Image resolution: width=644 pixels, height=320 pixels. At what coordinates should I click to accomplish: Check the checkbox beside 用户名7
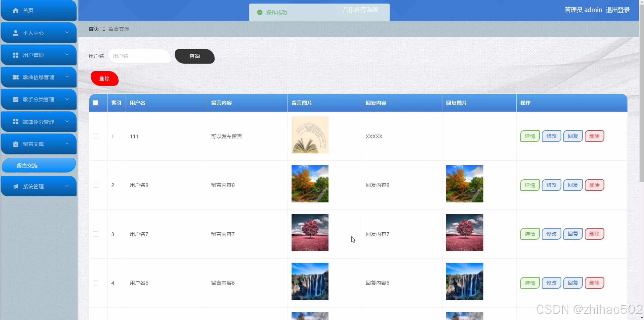[x=95, y=234]
